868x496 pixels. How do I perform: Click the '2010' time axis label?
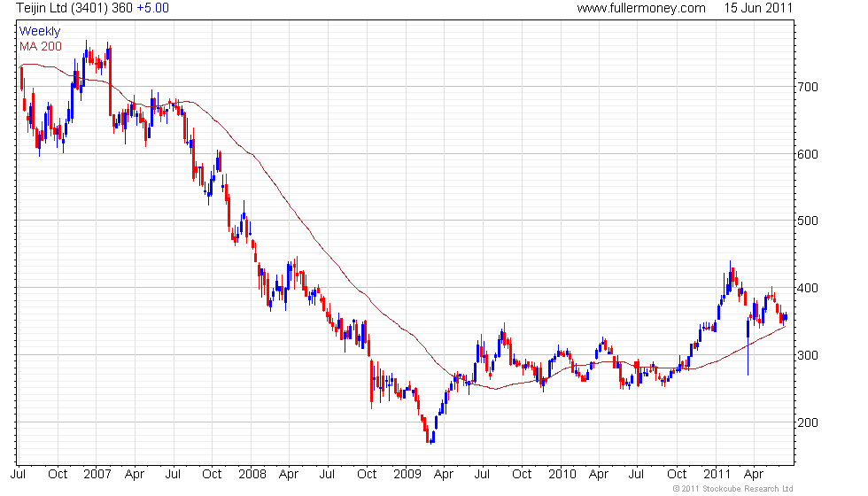[x=562, y=475]
